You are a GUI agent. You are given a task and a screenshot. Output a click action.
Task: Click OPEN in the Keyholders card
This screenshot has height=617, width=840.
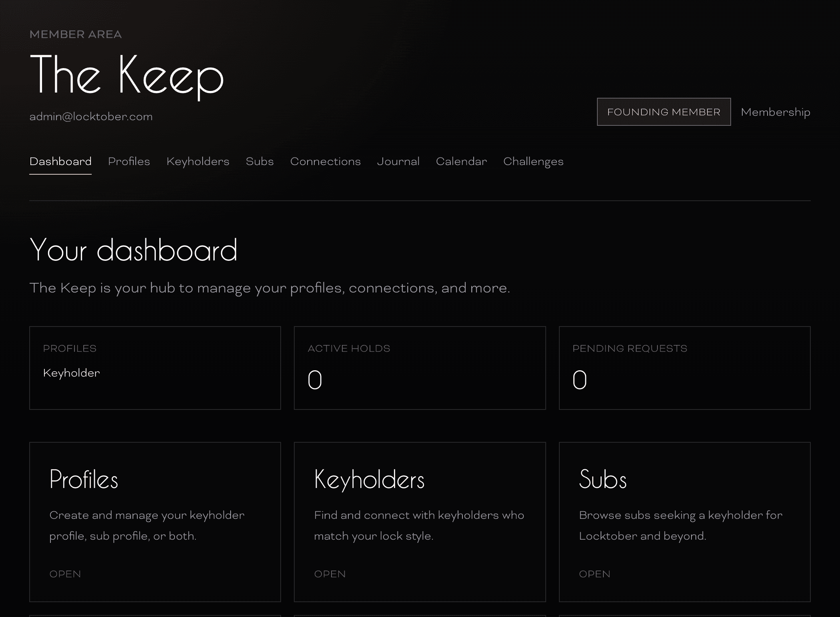pyautogui.click(x=330, y=574)
